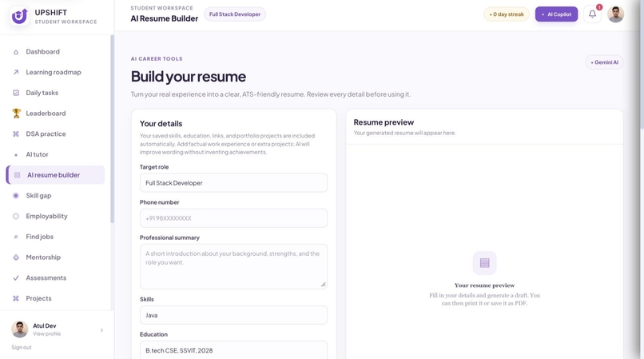Click the Mentorship icon
Viewport: 644px width, 359px height.
(16, 257)
